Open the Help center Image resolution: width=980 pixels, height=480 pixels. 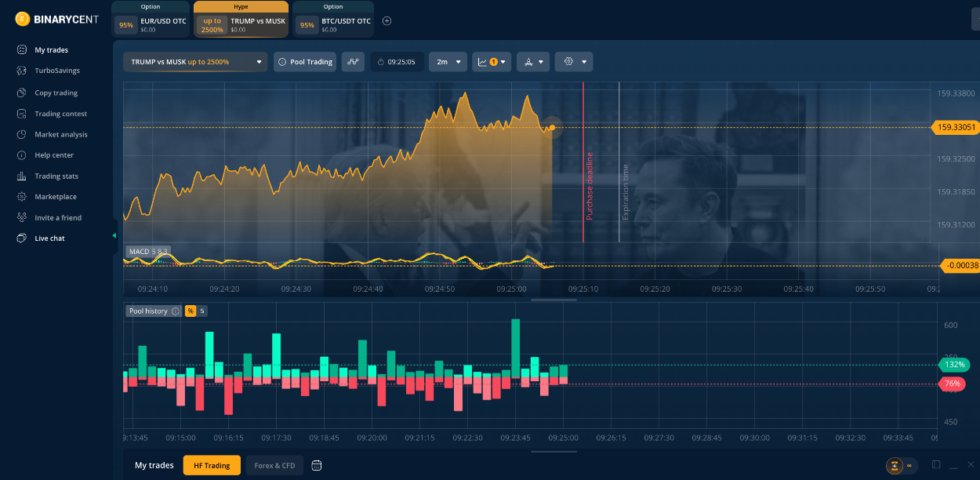54,155
